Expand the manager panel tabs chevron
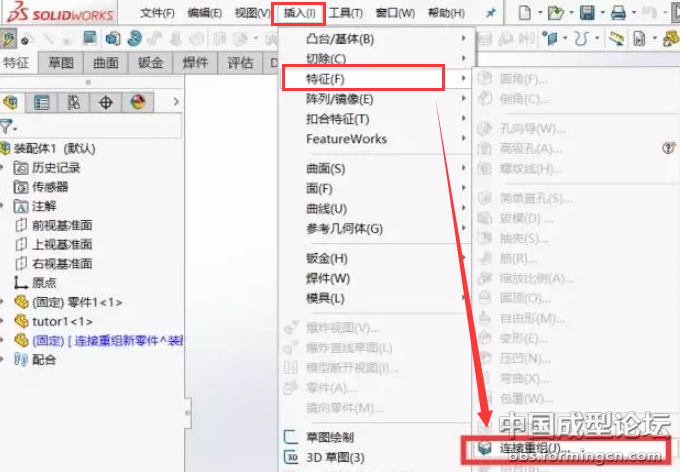680x472 pixels. (x=174, y=102)
